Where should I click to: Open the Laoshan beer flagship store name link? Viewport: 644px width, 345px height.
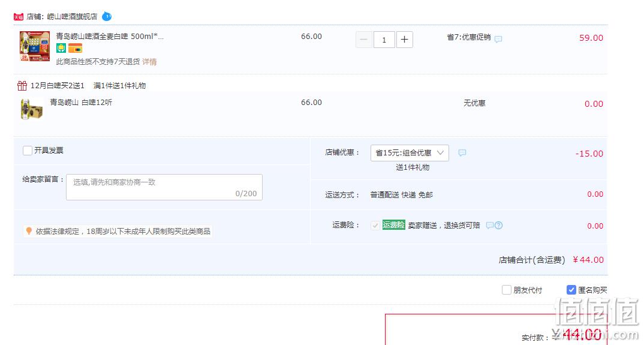pyautogui.click(x=73, y=16)
